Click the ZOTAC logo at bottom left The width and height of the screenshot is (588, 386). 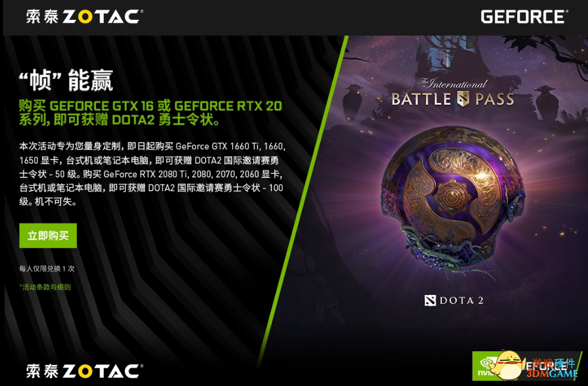tap(85, 371)
